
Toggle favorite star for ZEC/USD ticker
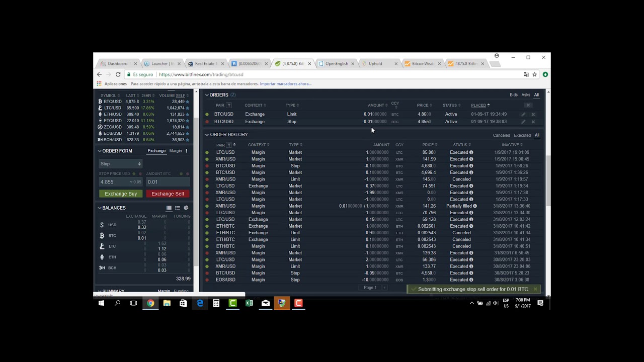pyautogui.click(x=188, y=127)
